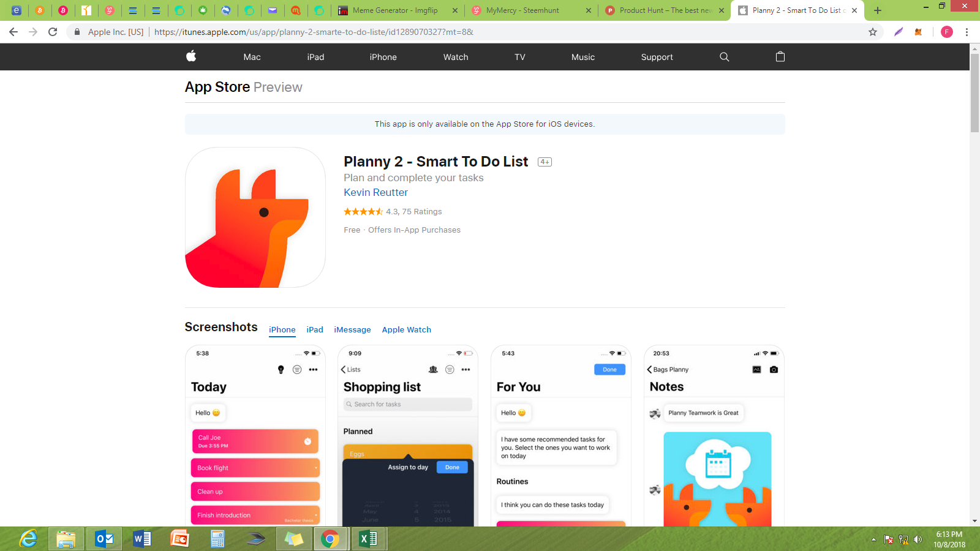Viewport: 980px width, 551px height.
Task: Click 'Plan and complete your tasks' subtitle
Action: click(413, 178)
